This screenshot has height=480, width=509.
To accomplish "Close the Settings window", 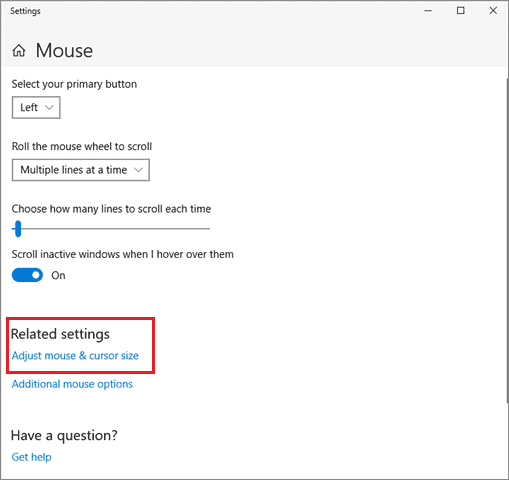I will 493,11.
